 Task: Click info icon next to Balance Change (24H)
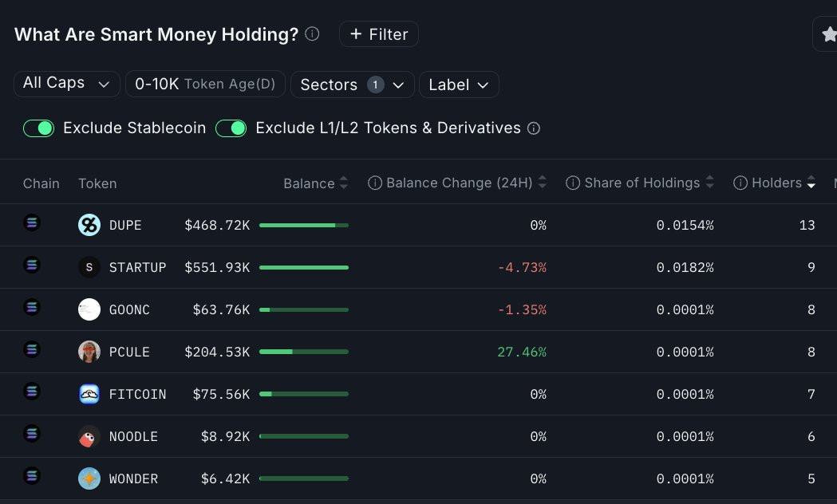(375, 183)
